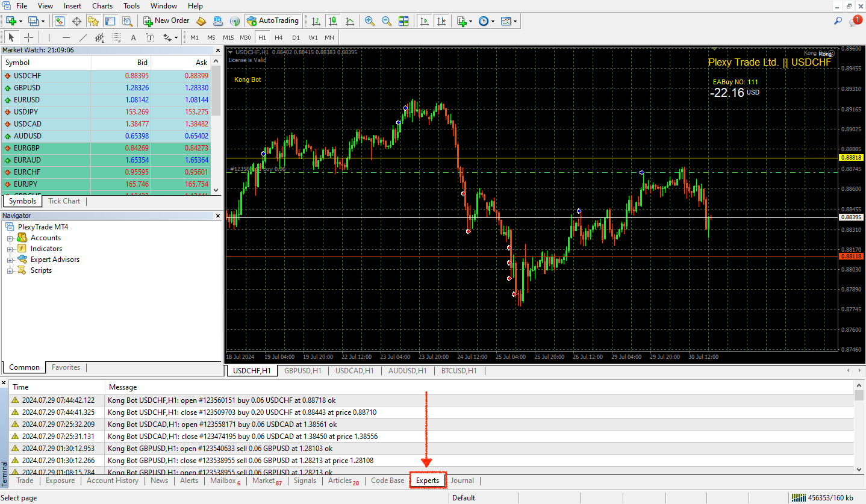Select the Crosshair tool

click(x=28, y=37)
